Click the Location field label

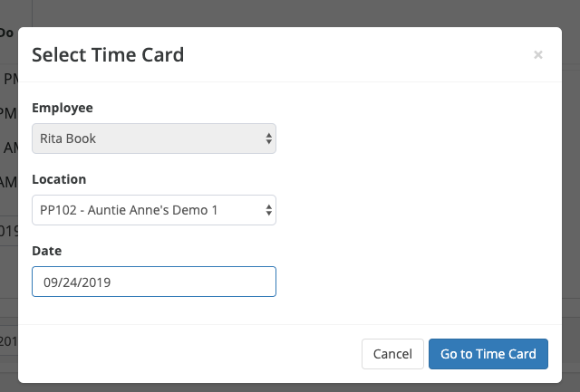[x=59, y=179]
